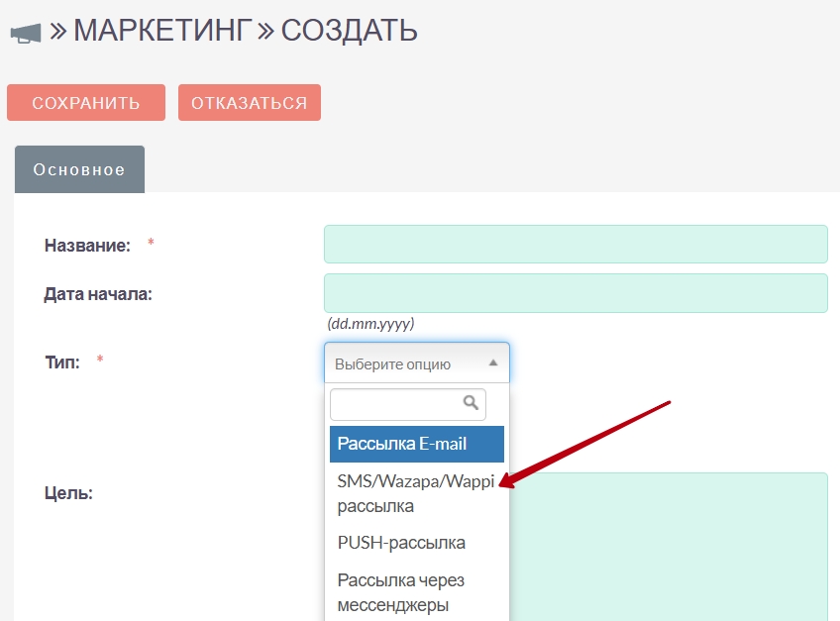Choose SMS/Wazapa/Wappi рассылка option
This screenshot has height=621, width=840.
pyautogui.click(x=416, y=493)
